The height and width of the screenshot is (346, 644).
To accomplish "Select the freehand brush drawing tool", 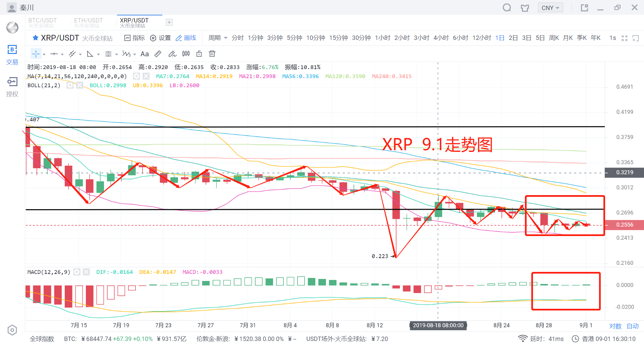I will (172, 54).
